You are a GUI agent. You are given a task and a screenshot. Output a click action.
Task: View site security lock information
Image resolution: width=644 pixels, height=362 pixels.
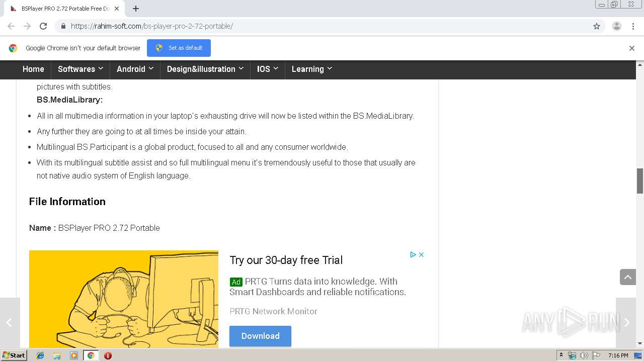pyautogui.click(x=63, y=26)
